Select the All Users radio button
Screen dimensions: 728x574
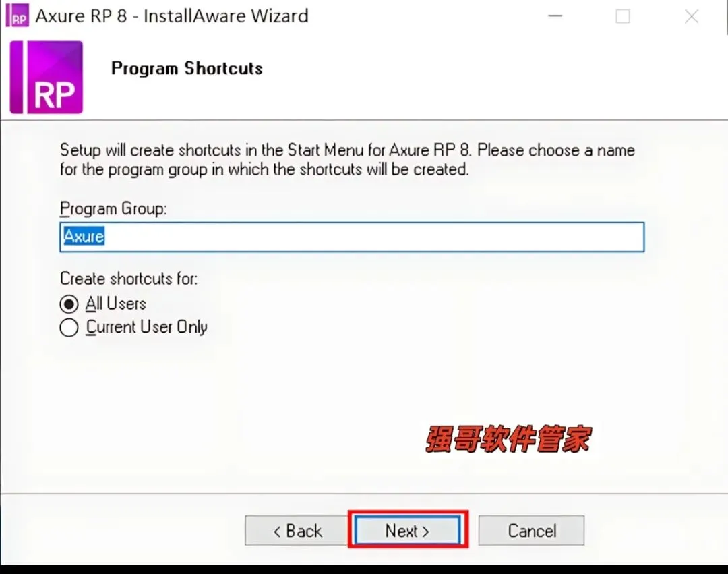[x=69, y=304]
